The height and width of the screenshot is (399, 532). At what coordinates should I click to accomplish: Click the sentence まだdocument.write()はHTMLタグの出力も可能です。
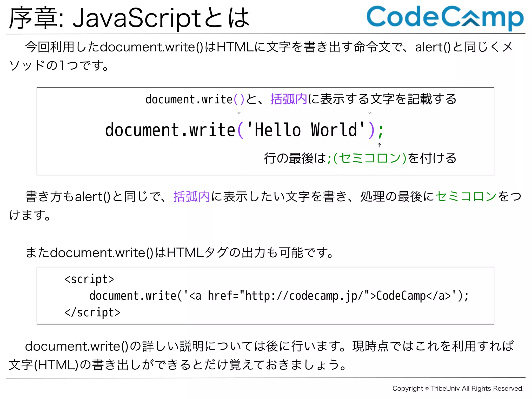point(179,252)
